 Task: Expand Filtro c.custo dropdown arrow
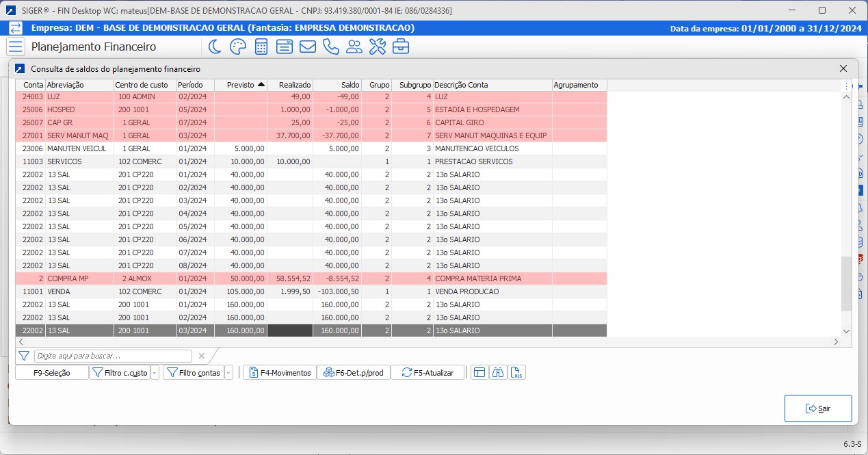pos(155,373)
